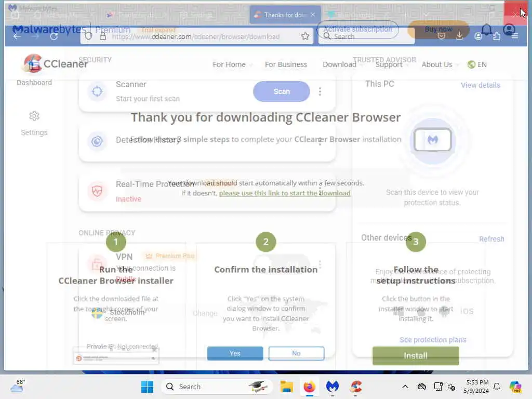Close the 'Thanks for dow…' Firefox tab
532x399 pixels.
[313, 15]
